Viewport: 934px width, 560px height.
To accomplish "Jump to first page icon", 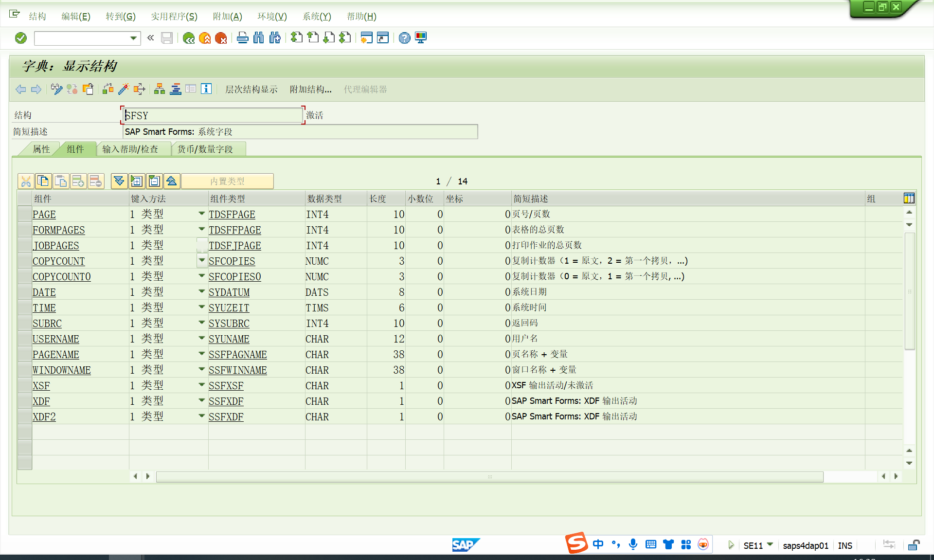I will tap(297, 38).
